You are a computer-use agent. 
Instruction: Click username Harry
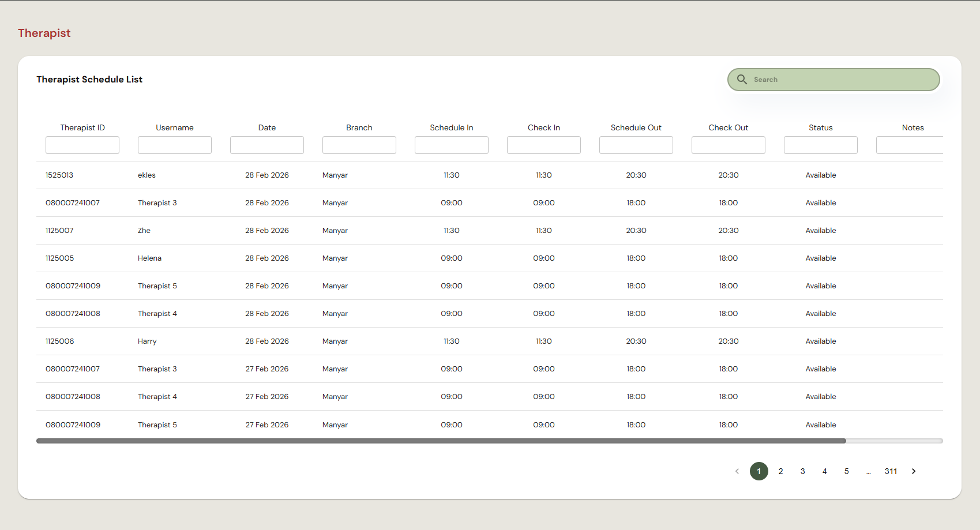coord(147,341)
